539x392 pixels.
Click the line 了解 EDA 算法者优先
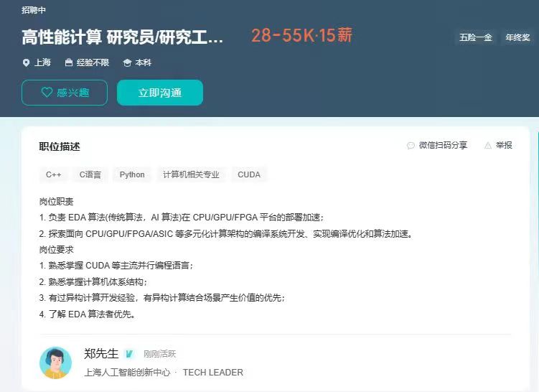coord(87,314)
